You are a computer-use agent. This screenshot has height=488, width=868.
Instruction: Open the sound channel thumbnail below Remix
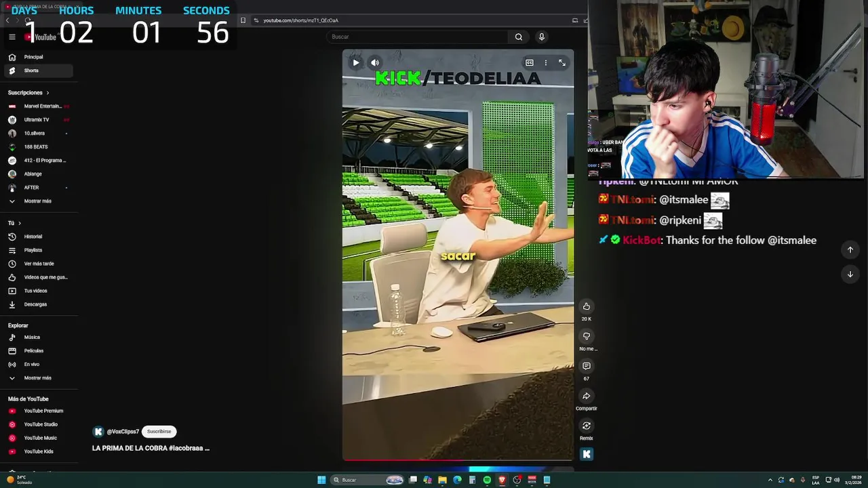(587, 454)
